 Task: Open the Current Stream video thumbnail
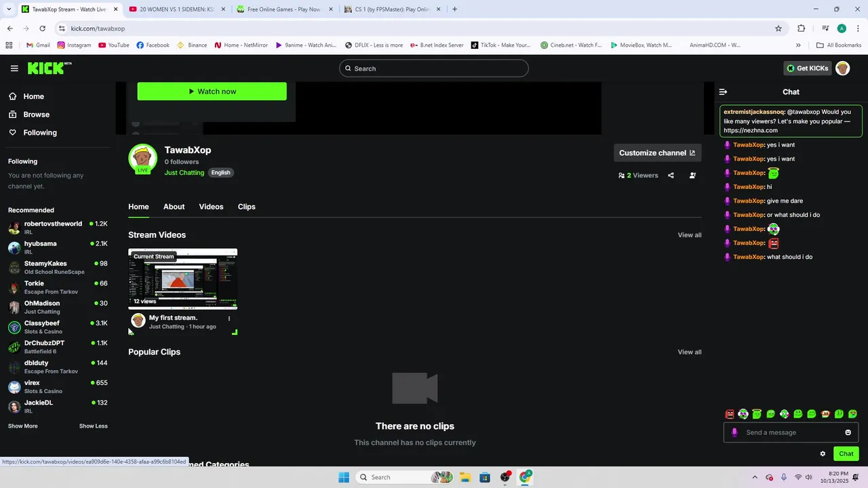[183, 279]
